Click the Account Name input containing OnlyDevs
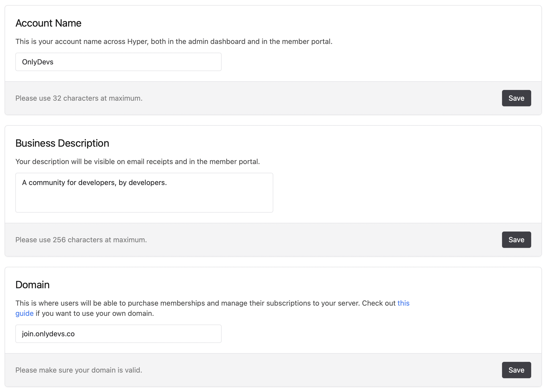The image size is (546, 392). pyautogui.click(x=118, y=62)
